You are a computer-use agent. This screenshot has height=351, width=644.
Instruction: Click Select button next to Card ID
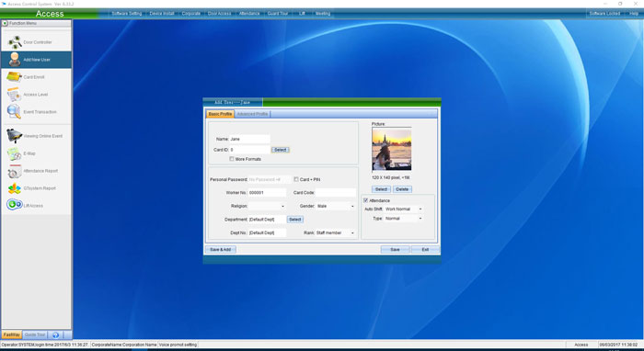pyautogui.click(x=281, y=150)
